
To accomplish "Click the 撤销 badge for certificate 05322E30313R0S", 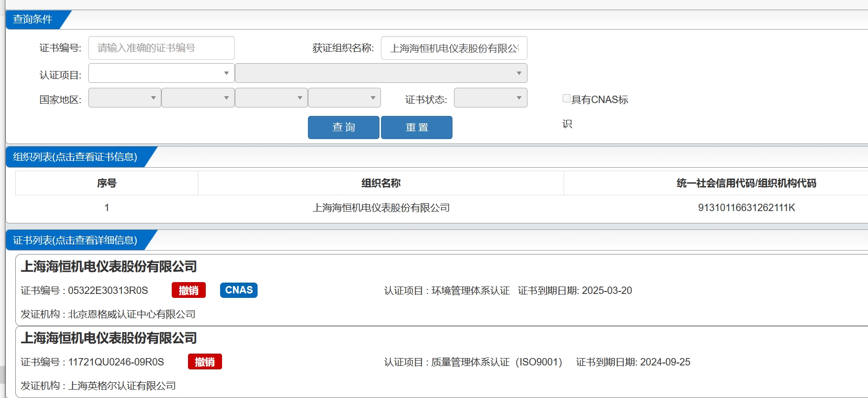I will 189,290.
